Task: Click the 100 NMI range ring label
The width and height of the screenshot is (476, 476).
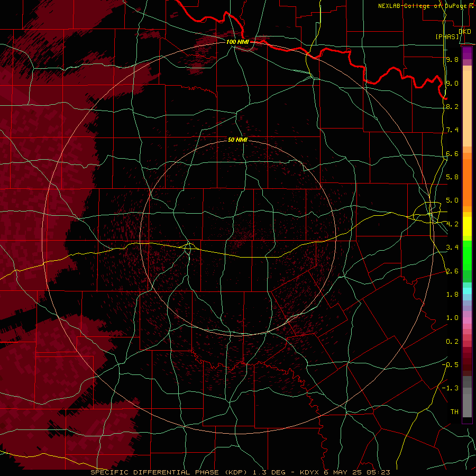Action: pos(237,42)
